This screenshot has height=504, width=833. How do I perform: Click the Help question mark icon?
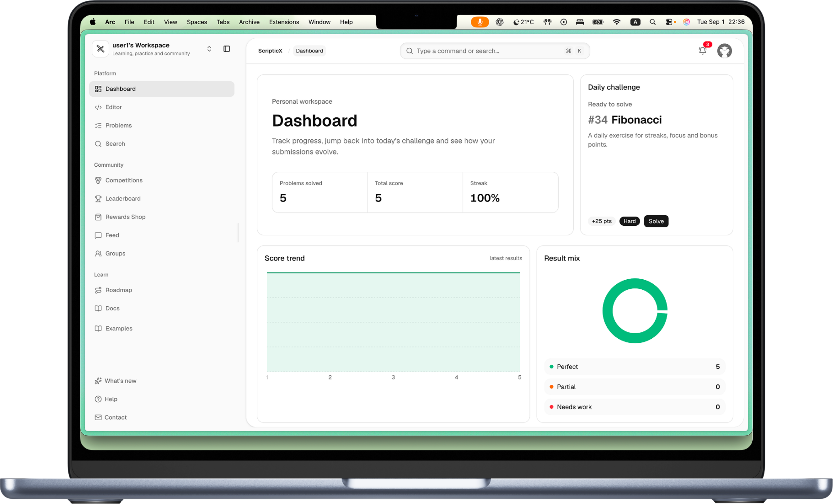98,399
